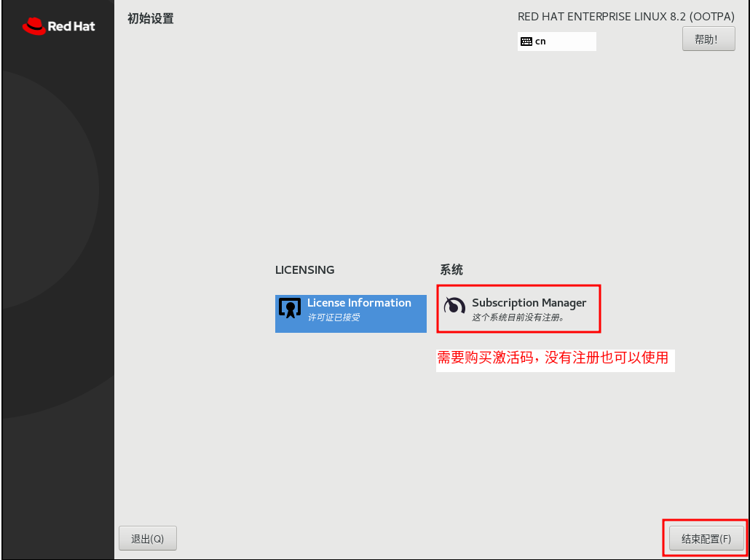Screen dimensions: 750x560
Task: Click the Red Hat fedora logo
Action: click(x=34, y=25)
